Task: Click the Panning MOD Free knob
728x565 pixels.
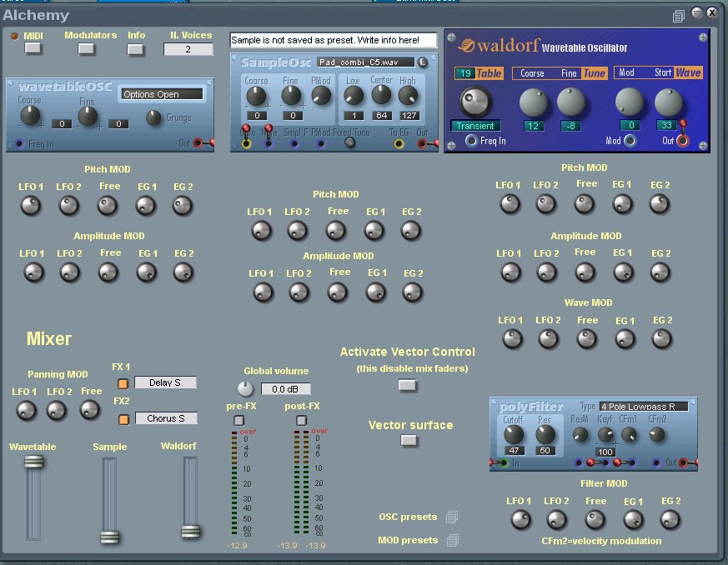Action: [x=89, y=410]
